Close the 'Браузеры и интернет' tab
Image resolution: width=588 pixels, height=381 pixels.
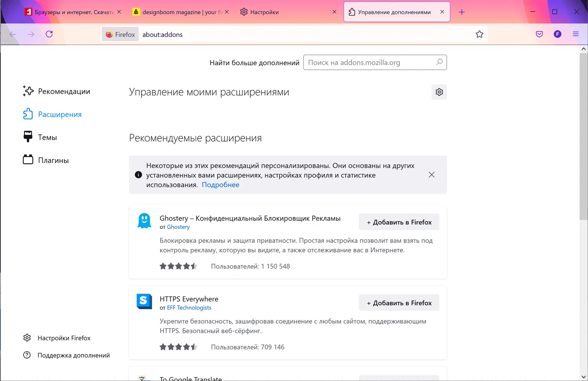(119, 12)
